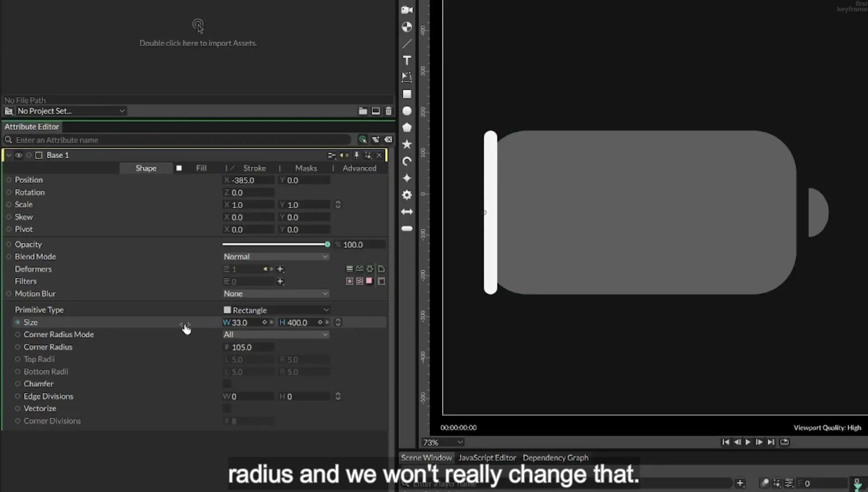Viewport: 868px width, 492px height.
Task: Select the Rectangle shape tool
Action: [407, 94]
